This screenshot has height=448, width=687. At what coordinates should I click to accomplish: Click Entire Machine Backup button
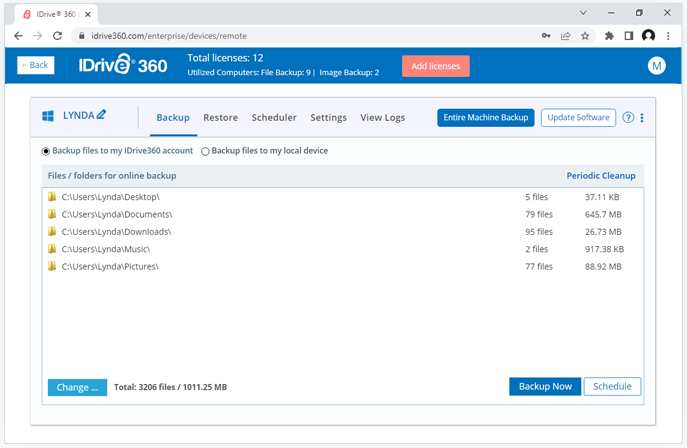tap(485, 117)
